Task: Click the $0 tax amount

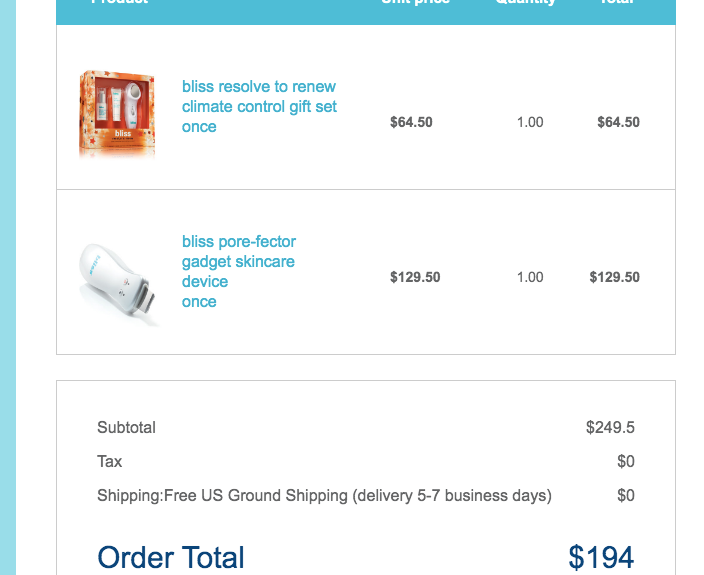Action: pyautogui.click(x=626, y=461)
